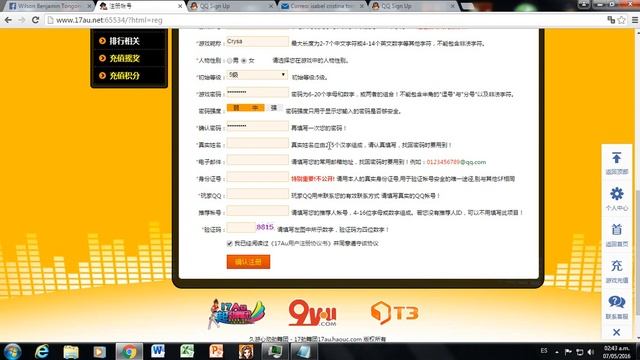Screen dimensions: 640x360
Task: Open the media player icon in taskbar
Action: [x=99, y=351]
